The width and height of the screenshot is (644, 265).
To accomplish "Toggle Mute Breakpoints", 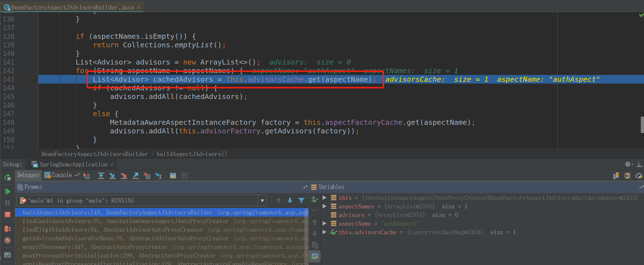I will (x=8, y=240).
